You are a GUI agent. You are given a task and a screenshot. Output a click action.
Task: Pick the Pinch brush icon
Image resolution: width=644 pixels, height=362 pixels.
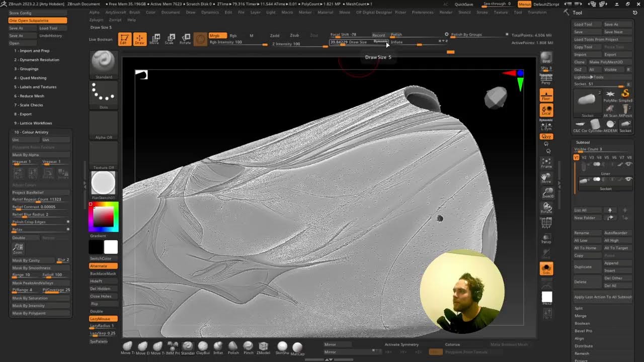(248, 347)
